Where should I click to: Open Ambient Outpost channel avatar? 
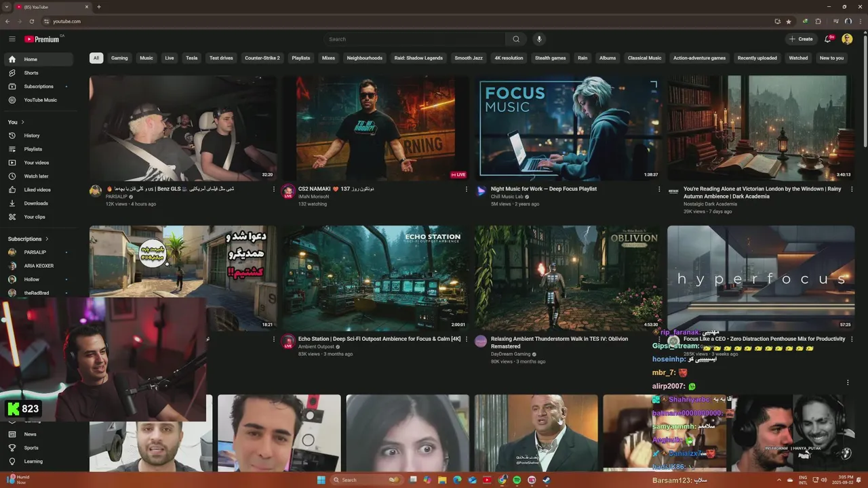[288, 341]
